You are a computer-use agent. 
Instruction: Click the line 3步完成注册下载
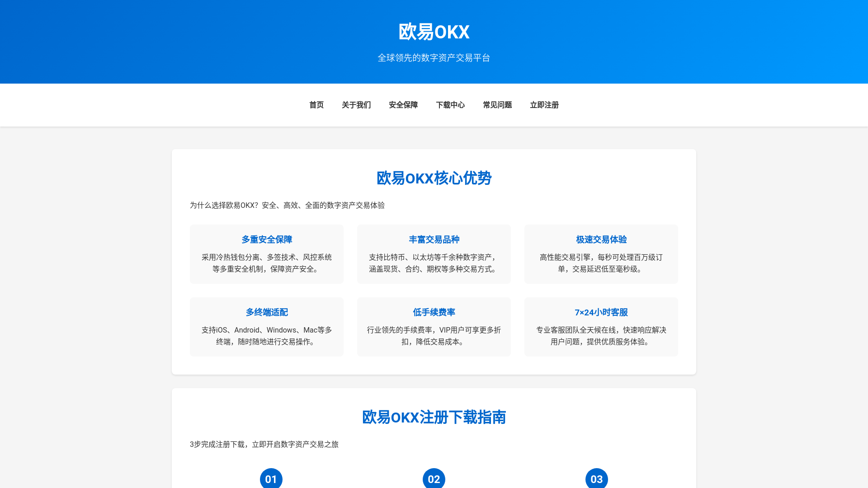(x=264, y=444)
